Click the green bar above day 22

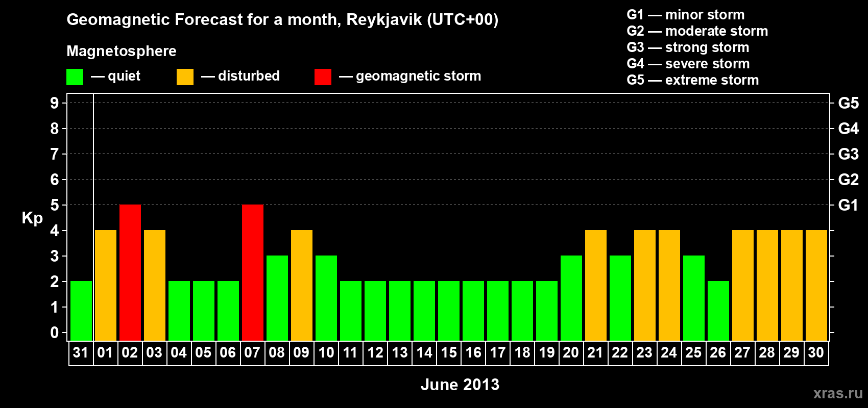(620, 298)
